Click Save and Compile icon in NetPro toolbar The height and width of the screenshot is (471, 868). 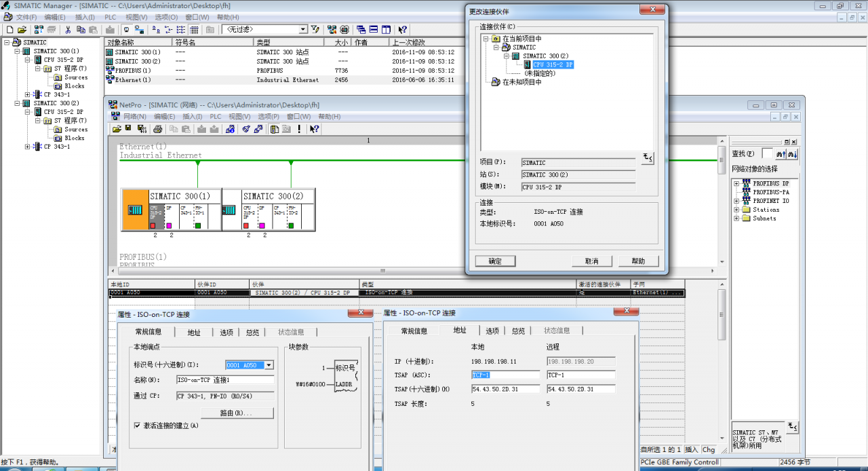(142, 129)
